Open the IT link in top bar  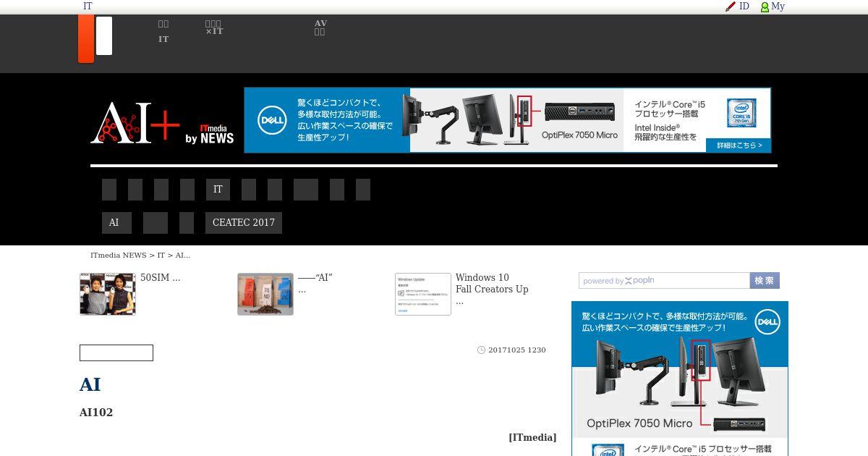point(88,7)
